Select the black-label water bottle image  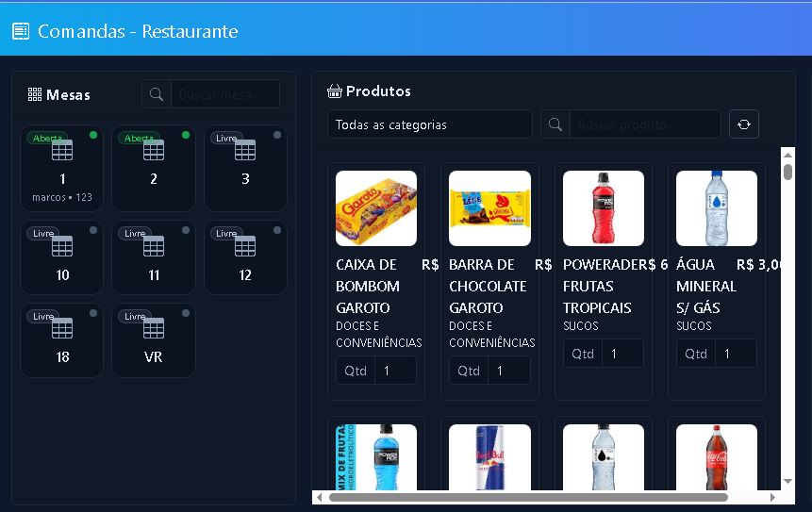click(x=604, y=457)
